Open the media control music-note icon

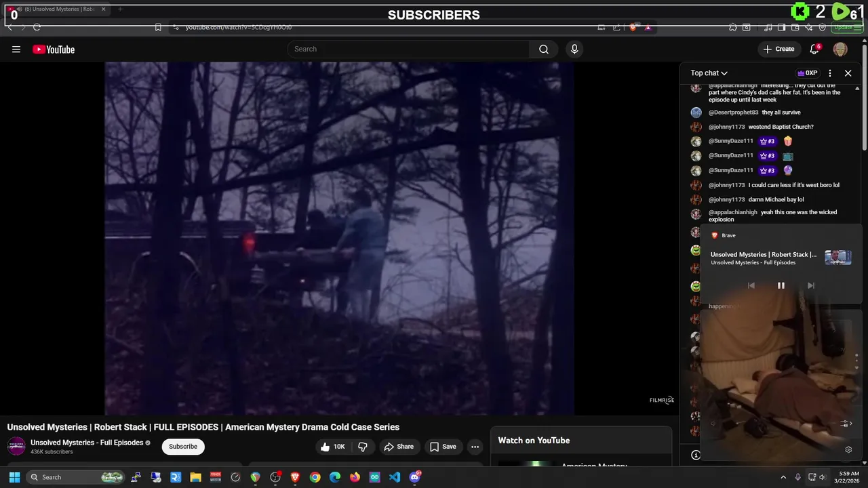768,27
